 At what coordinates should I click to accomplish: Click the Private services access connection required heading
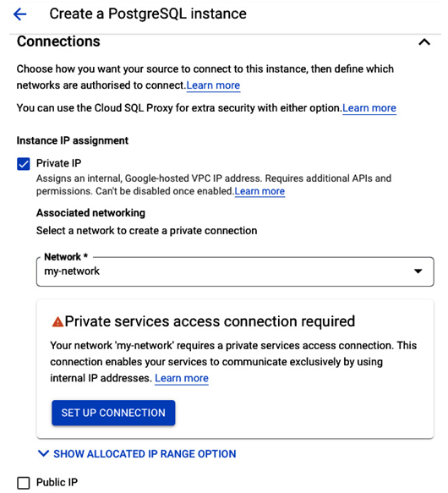coord(210,321)
